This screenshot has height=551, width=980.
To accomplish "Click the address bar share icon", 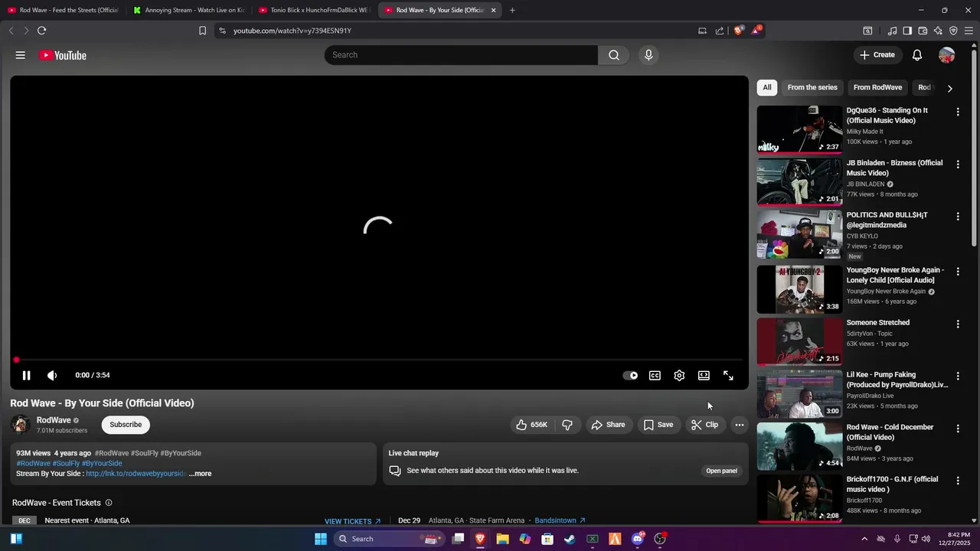I will 720,31.
